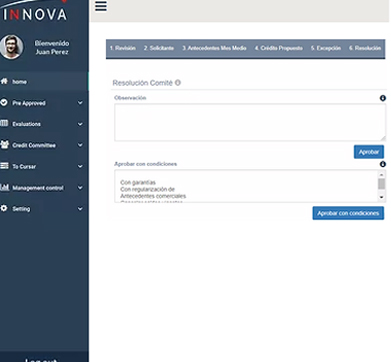The height and width of the screenshot is (362, 391).
Task: Click the Setting gear icon
Action: tap(4, 208)
